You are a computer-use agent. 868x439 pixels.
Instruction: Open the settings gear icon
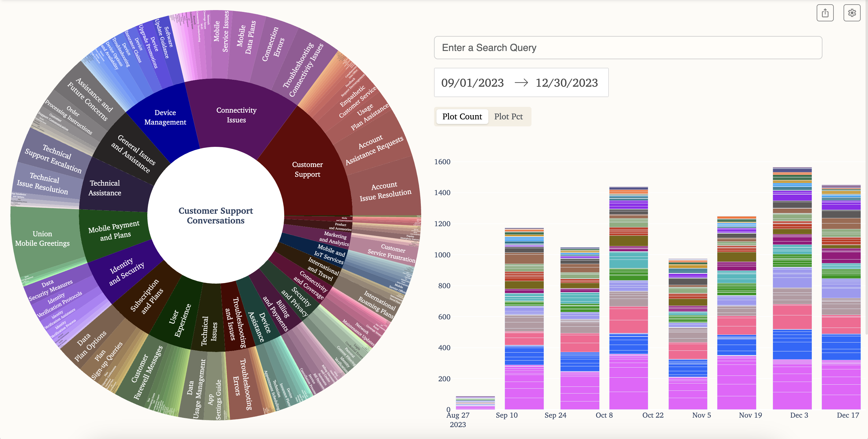point(852,13)
